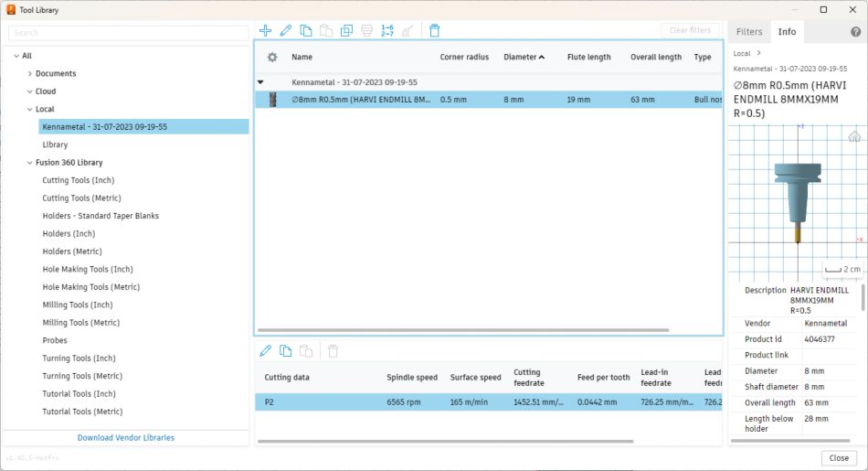Expand the Documents tree node
This screenshot has height=471, width=868.
[x=30, y=74]
